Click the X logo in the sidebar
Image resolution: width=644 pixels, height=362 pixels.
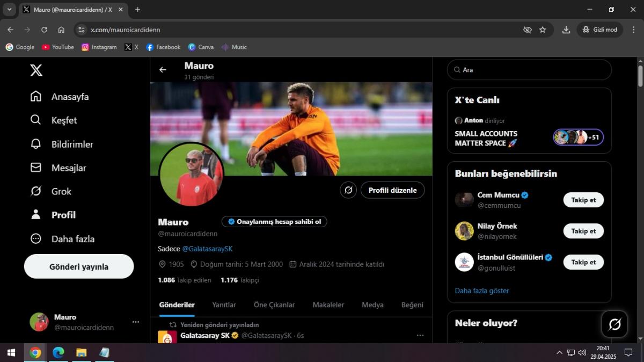(x=36, y=70)
